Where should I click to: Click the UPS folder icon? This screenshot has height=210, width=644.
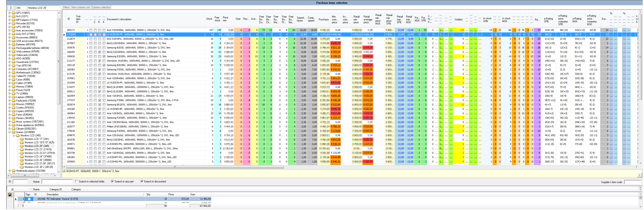(x=14, y=27)
